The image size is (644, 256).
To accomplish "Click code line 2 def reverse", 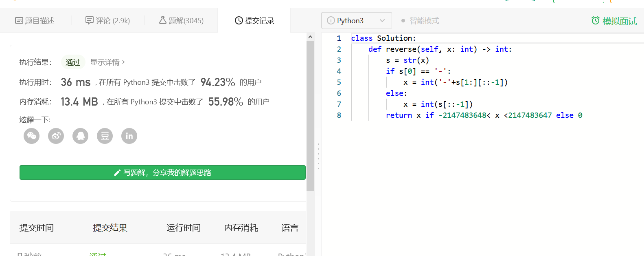I will (x=440, y=49).
